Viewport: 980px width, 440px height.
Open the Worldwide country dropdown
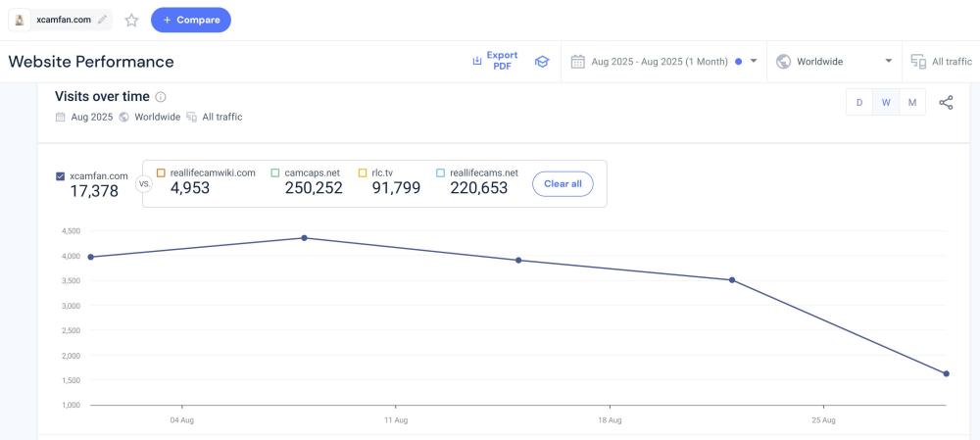(888, 61)
